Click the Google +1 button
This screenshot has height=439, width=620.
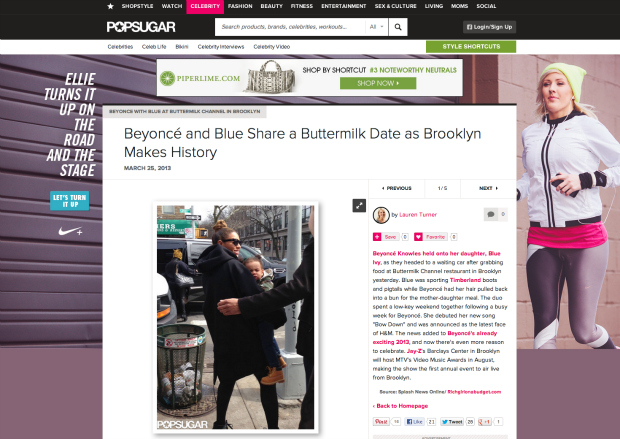[484, 422]
